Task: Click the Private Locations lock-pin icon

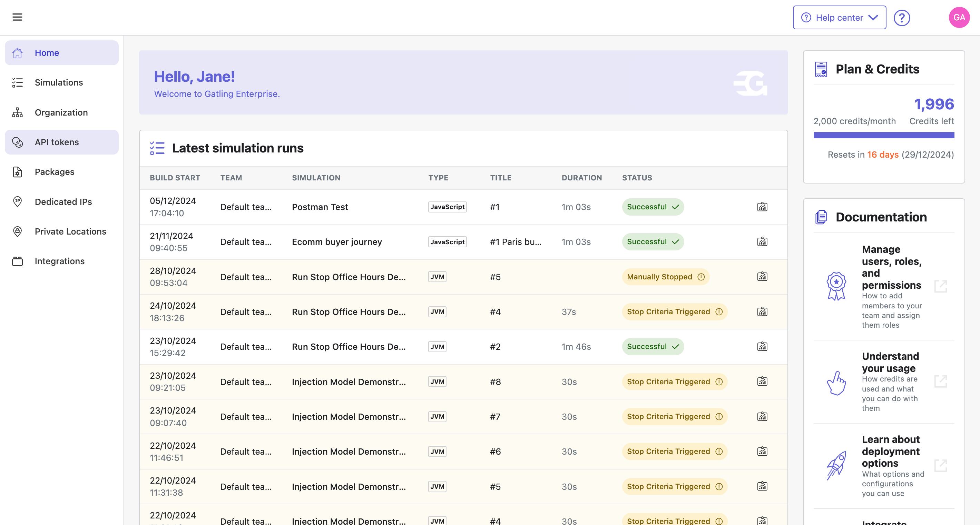Action: [18, 231]
